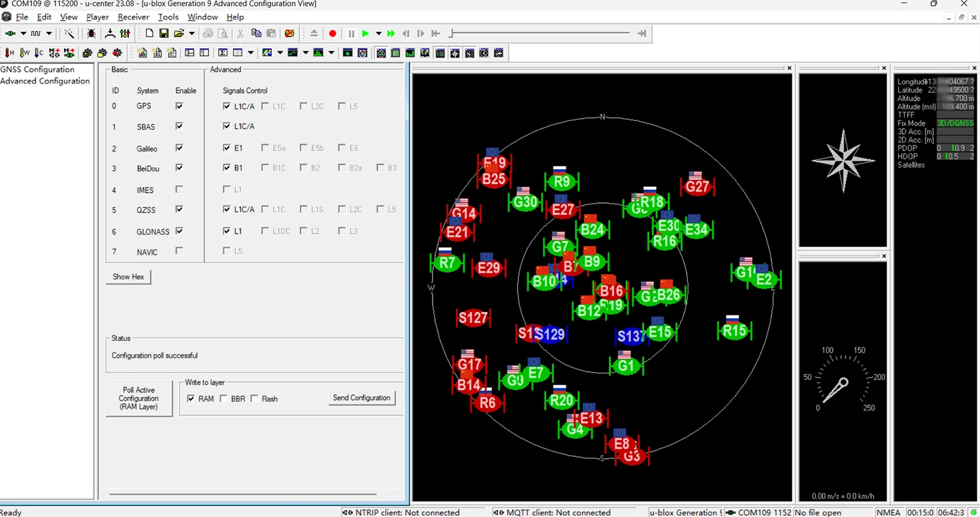
Task: Click the floppy disk save icon
Action: (164, 33)
